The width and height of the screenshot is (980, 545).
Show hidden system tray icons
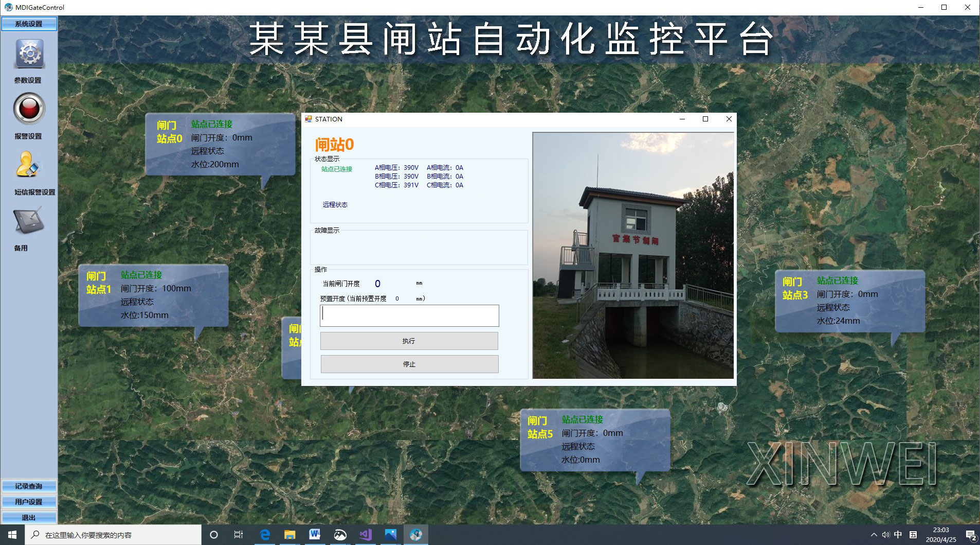click(874, 535)
